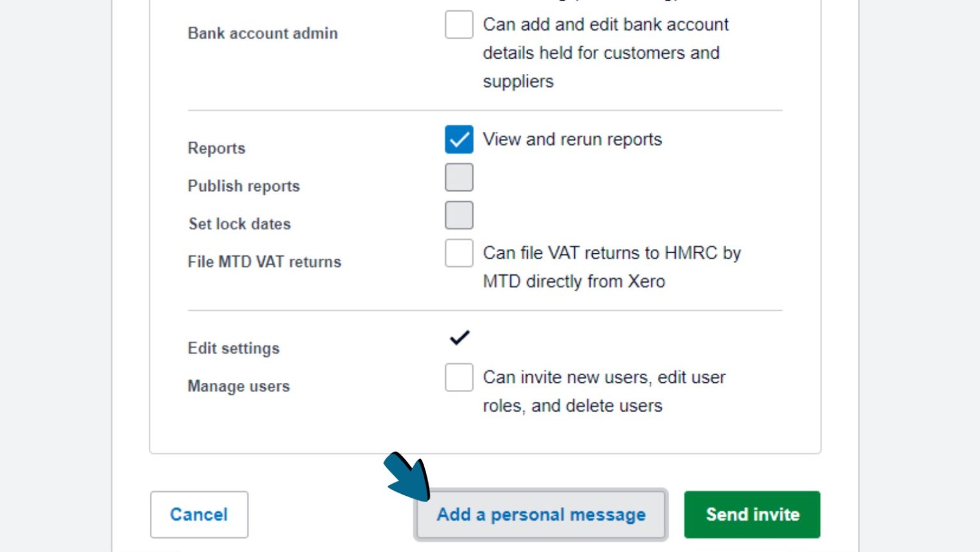
Task: Toggle the Edit settings checkmark
Action: 459,337
